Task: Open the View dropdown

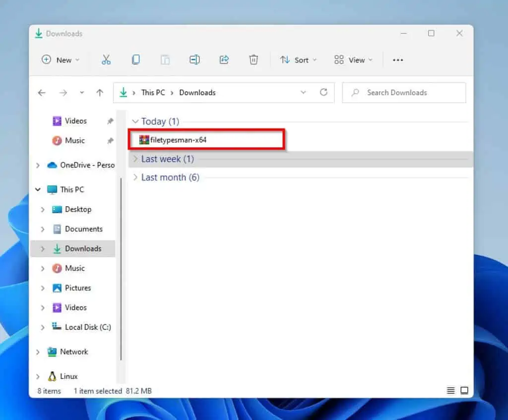Action: click(x=353, y=60)
